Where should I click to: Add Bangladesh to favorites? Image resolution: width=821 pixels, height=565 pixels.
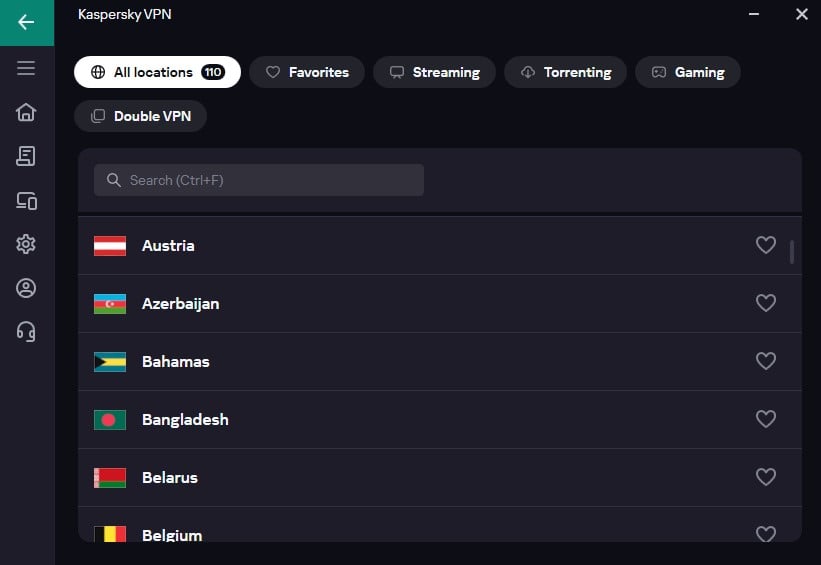pyautogui.click(x=765, y=419)
